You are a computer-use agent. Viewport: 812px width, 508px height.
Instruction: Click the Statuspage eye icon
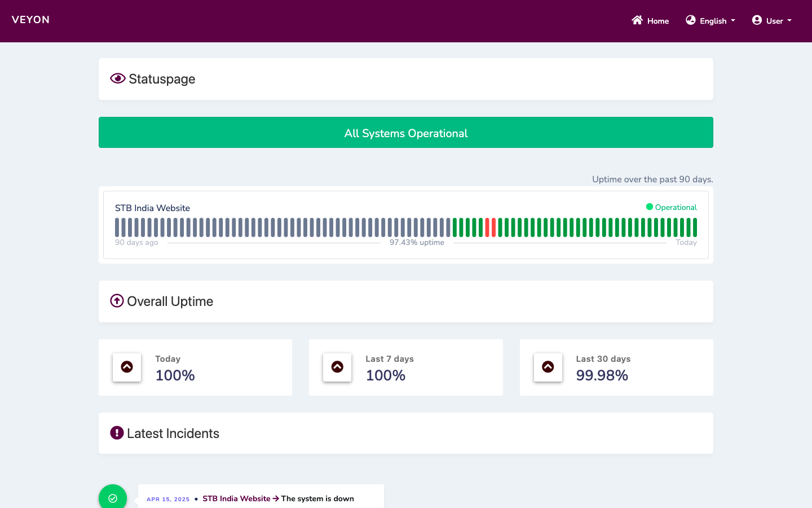117,78
